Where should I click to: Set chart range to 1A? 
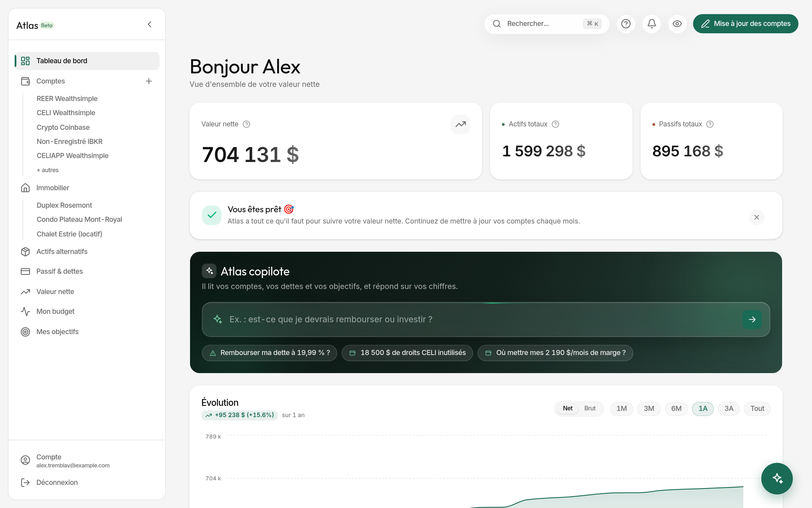pyautogui.click(x=703, y=409)
